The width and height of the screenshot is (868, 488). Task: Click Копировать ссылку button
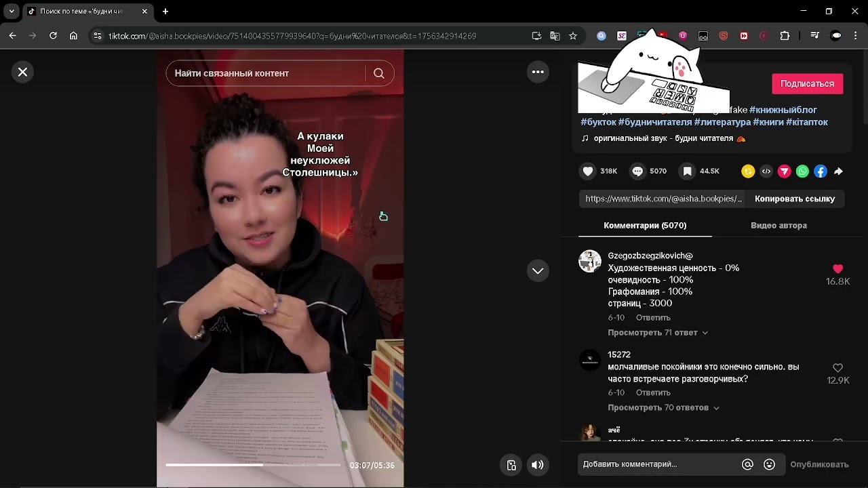[x=795, y=199]
